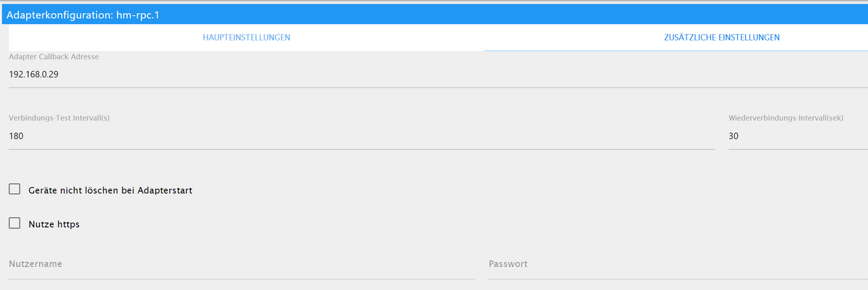Click the Geräte nicht löschen bei Adapterstart label
Image resolution: width=868 pixels, height=290 pixels.
pyautogui.click(x=110, y=190)
